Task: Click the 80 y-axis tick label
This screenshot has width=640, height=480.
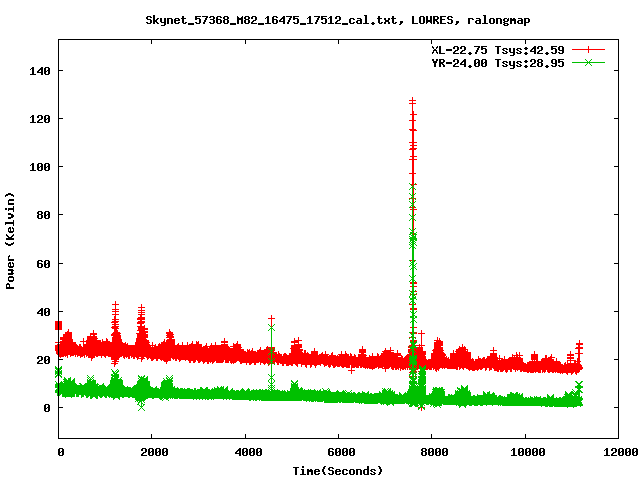Action: point(43,215)
